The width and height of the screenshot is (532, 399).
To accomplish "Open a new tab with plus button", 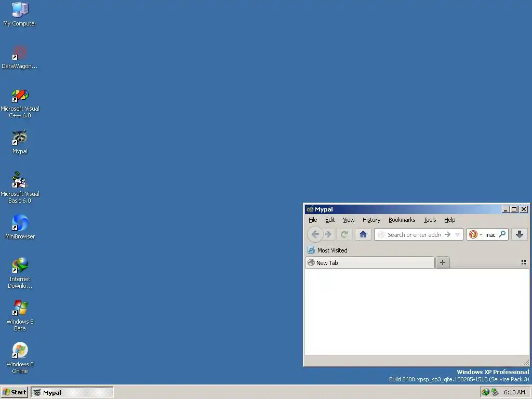I will coord(443,262).
